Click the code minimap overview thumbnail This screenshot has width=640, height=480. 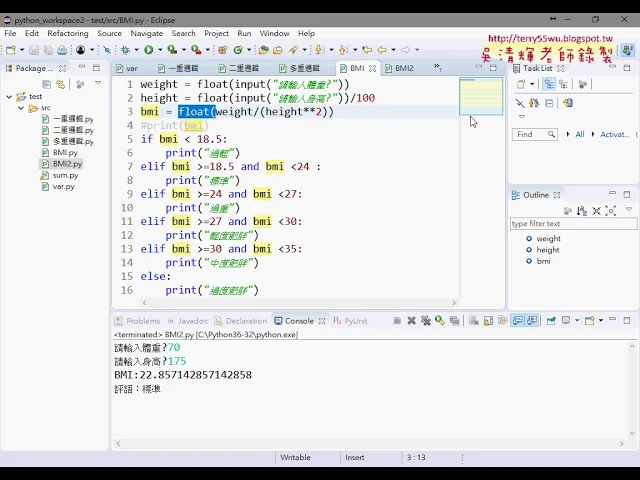click(481, 96)
